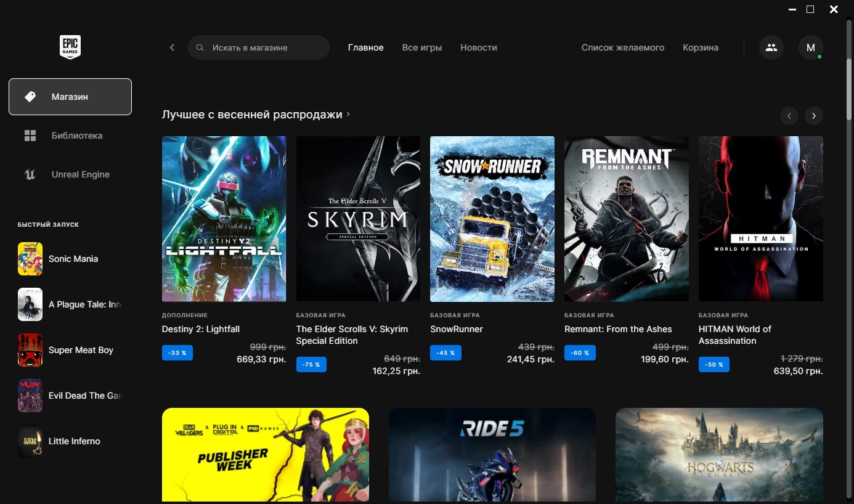Open the RIDE 5 banner
The width and height of the screenshot is (854, 504).
point(492,455)
